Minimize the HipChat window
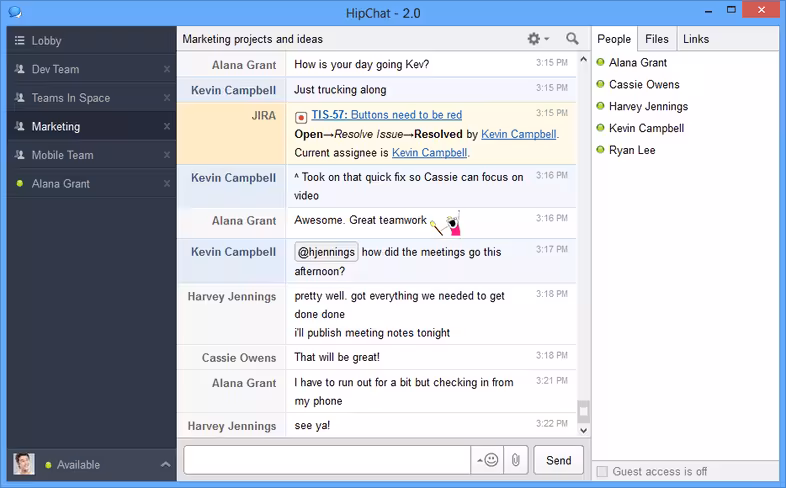Image resolution: width=786 pixels, height=488 pixels. tap(709, 10)
